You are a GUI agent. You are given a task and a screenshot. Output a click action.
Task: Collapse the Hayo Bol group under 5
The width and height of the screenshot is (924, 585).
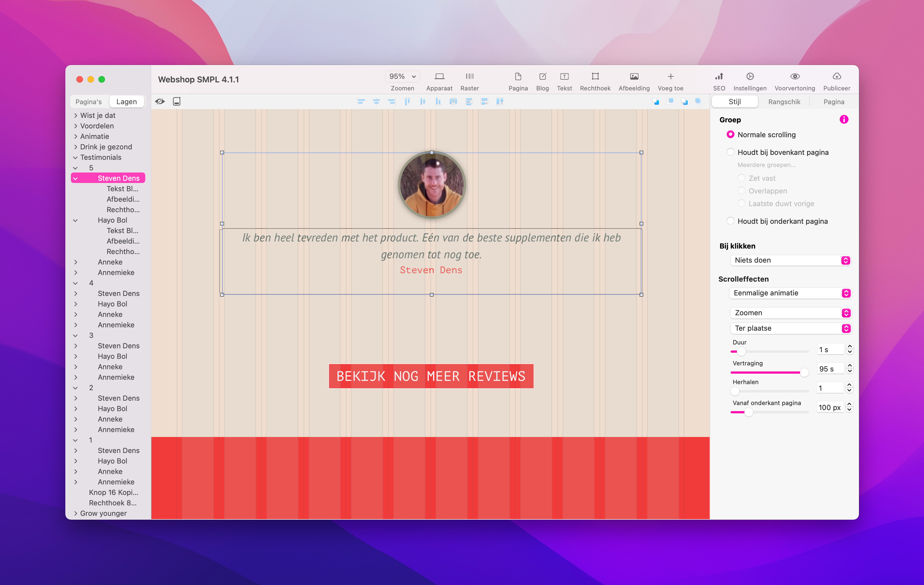tap(75, 220)
